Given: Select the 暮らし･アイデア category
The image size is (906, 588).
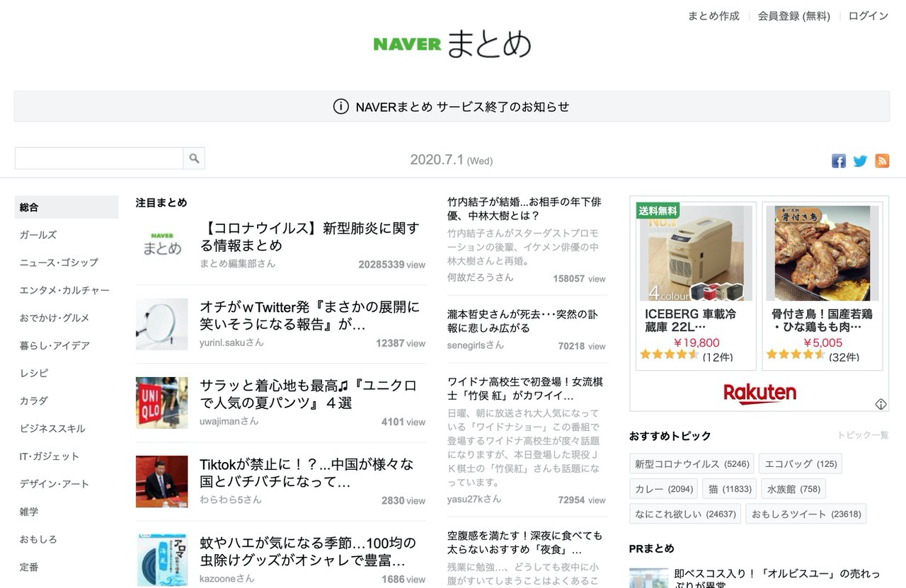Looking at the screenshot, I should click(x=55, y=345).
